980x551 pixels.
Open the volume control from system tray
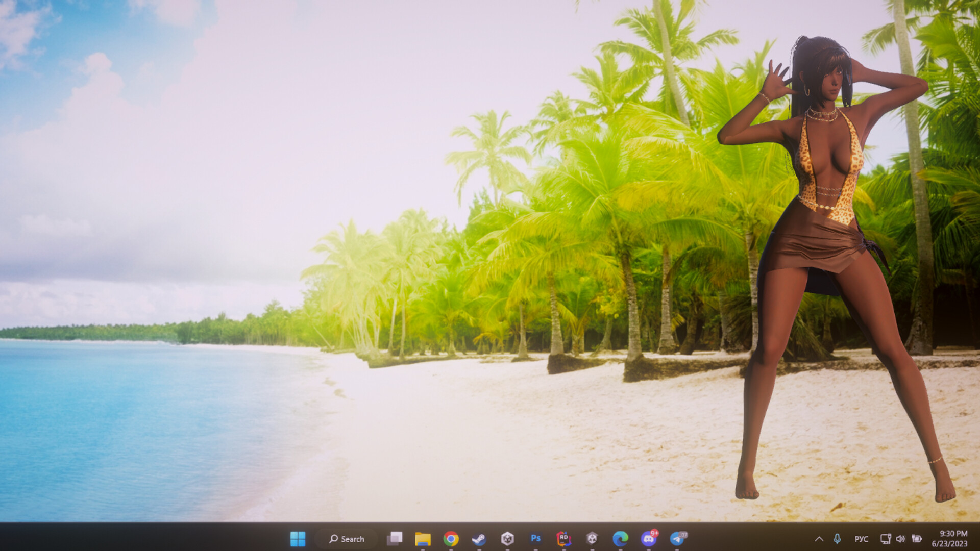901,538
